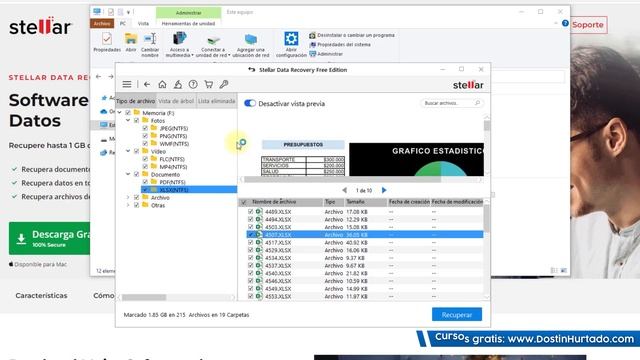
Task: Click Administrar item in Explorer ribbon group
Action: pyautogui.click(x=326, y=54)
